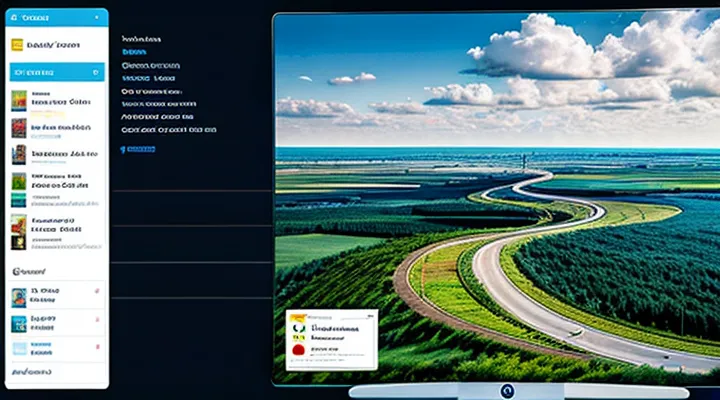The width and height of the screenshot is (720, 400).
Task: Click the red mark on the teal-blue thumbnail row
Action: pyautogui.click(x=97, y=320)
